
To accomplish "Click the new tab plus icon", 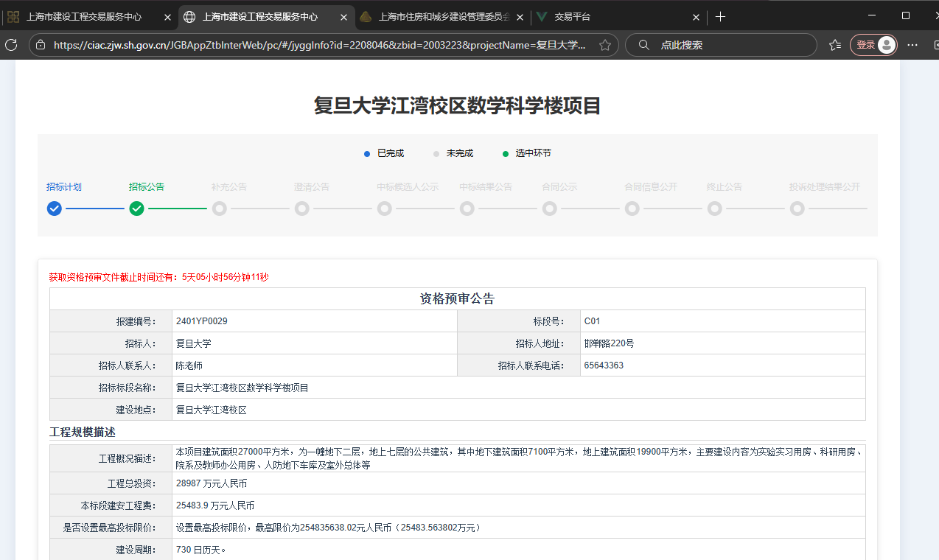I will tap(720, 16).
